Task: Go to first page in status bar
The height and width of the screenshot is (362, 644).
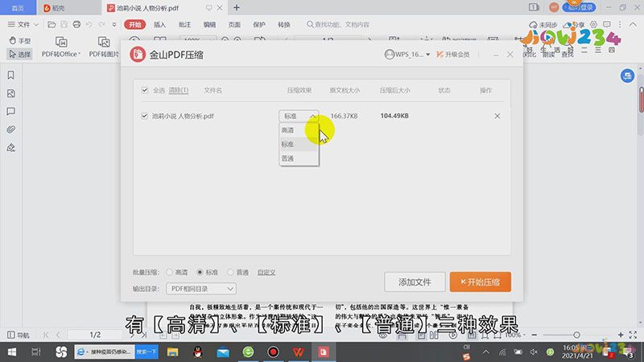Action: (46, 335)
